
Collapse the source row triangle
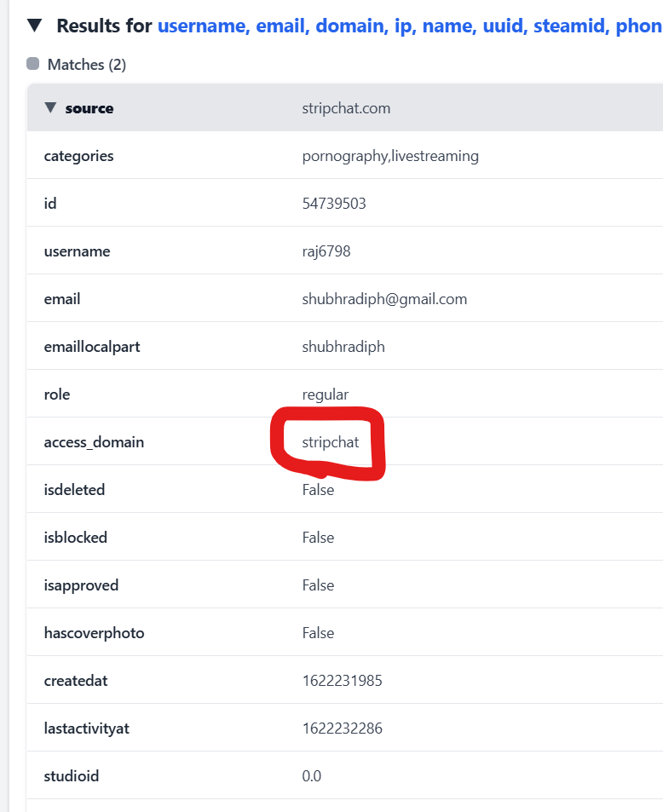pyautogui.click(x=50, y=108)
